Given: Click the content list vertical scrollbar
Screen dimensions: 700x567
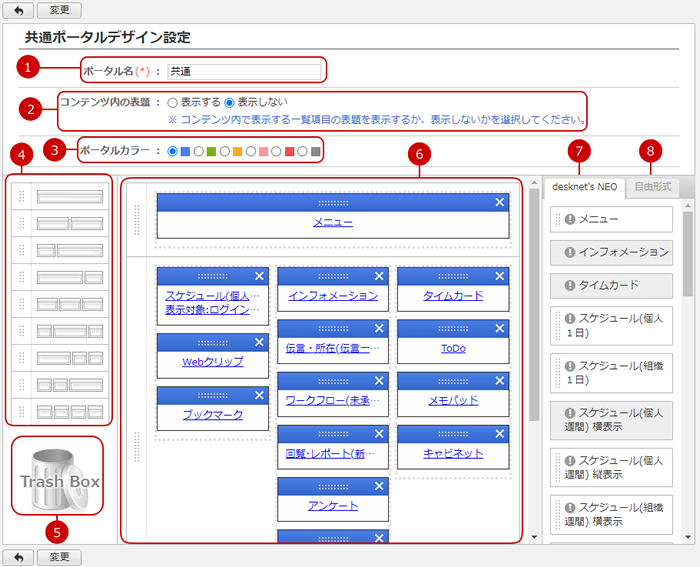Looking at the screenshot, I should tap(688, 254).
